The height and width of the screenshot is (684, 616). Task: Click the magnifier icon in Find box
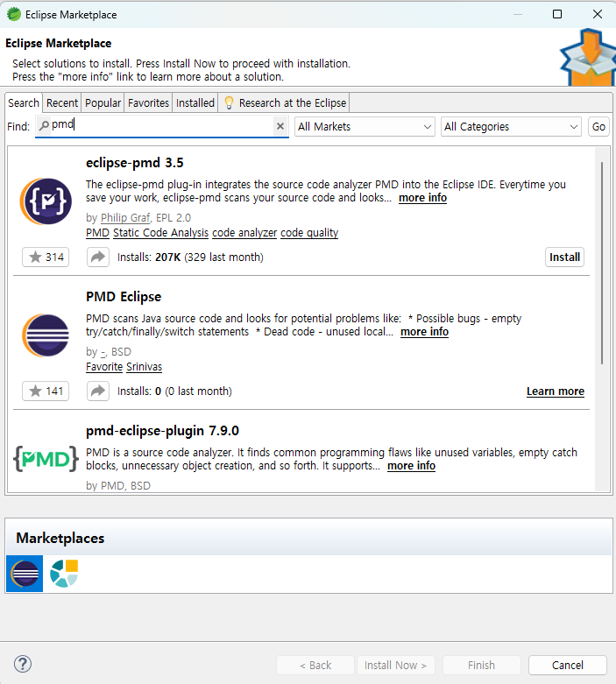(44, 125)
